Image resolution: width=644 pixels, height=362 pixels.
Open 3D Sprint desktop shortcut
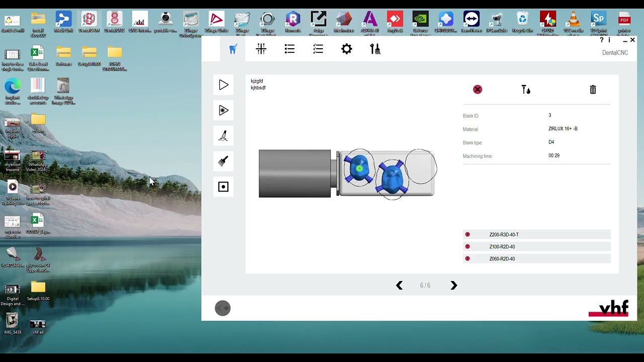tap(598, 23)
